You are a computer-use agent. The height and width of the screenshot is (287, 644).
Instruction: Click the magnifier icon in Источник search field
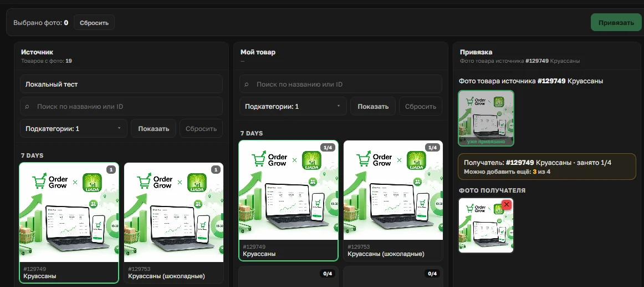[x=28, y=107]
